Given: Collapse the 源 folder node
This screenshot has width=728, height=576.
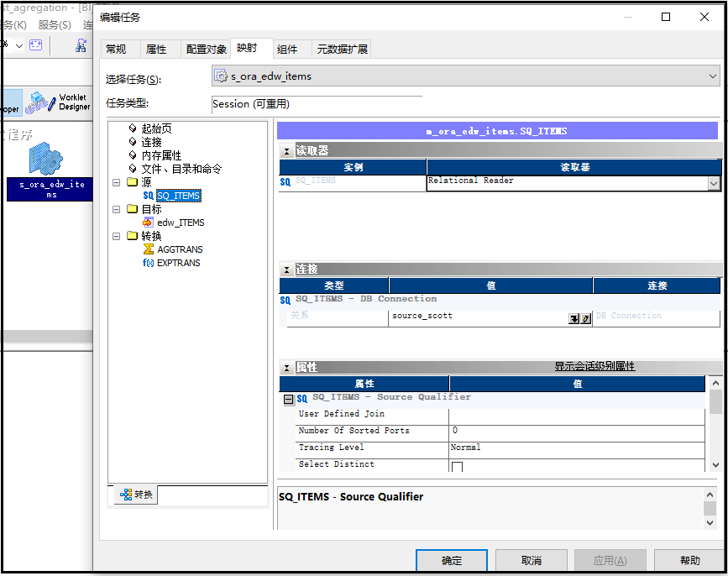Looking at the screenshot, I should 117,182.
